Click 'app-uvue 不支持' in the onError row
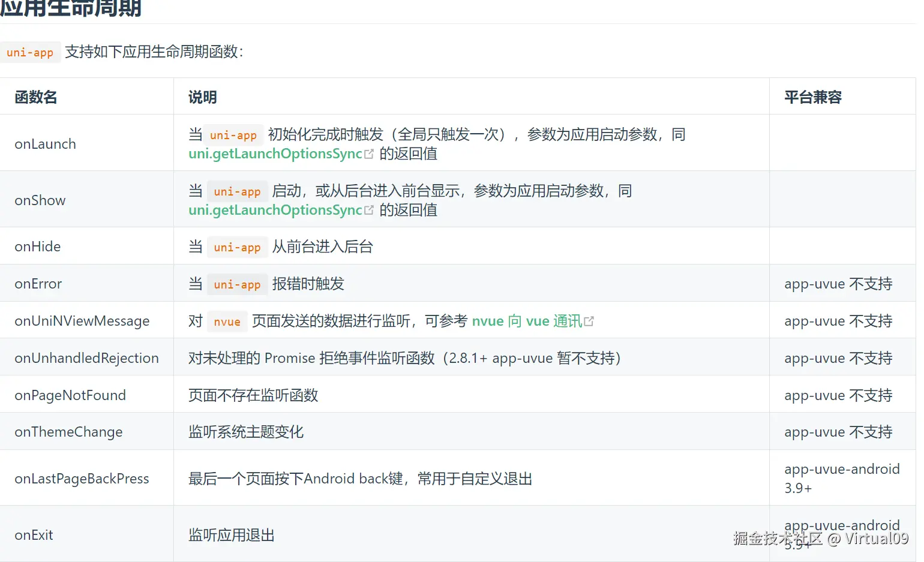The image size is (924, 562). tap(838, 284)
